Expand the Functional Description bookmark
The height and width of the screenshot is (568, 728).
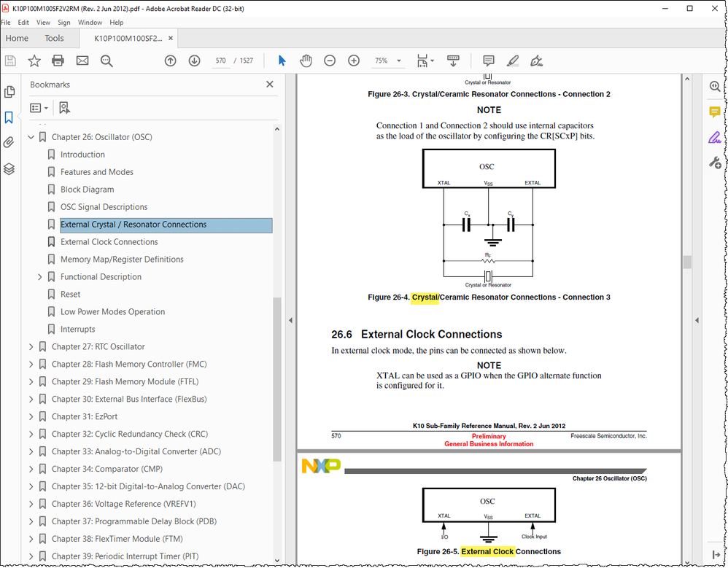[39, 277]
